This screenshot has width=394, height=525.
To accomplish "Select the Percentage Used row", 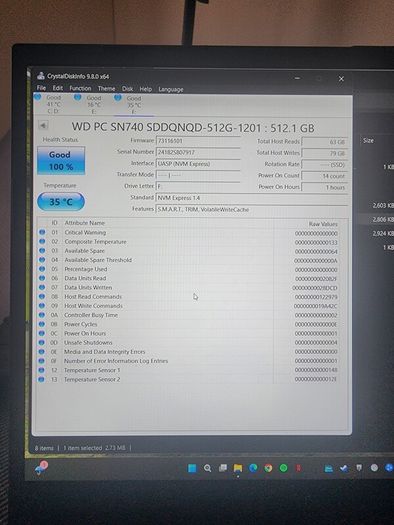I will pos(188,269).
